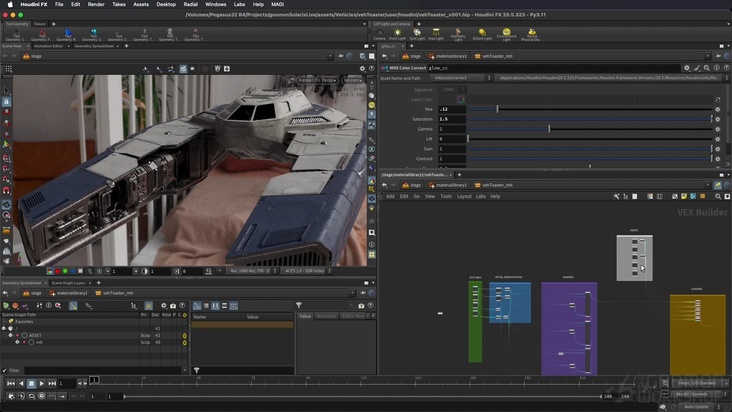Toggle the green channel display button
The width and height of the screenshot is (732, 412).
(65, 271)
